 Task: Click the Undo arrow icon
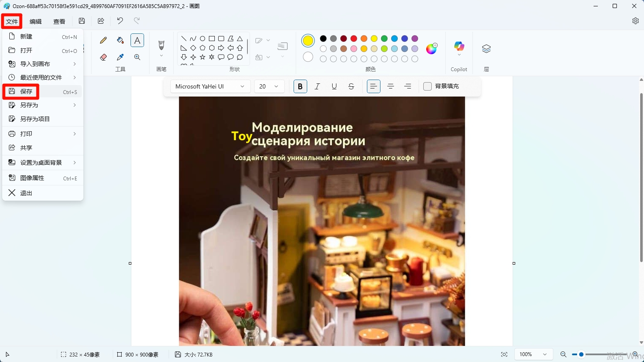(x=120, y=21)
